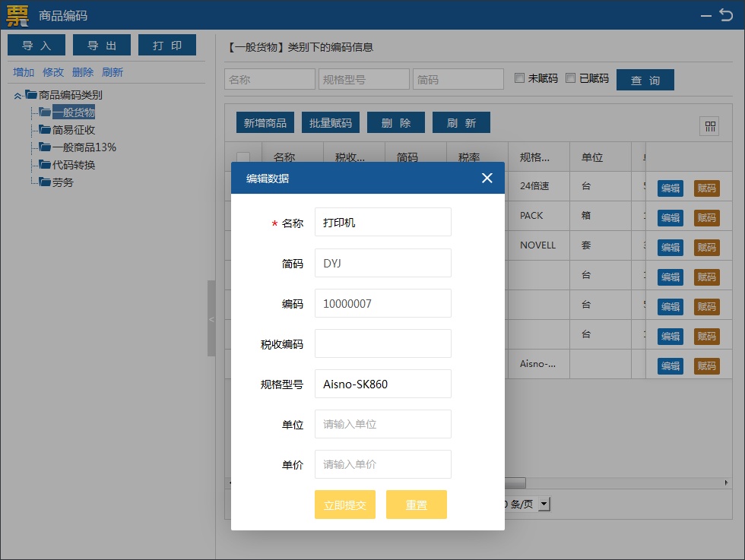Click the column layout grid icon
The width and height of the screenshot is (745, 560).
tap(709, 127)
